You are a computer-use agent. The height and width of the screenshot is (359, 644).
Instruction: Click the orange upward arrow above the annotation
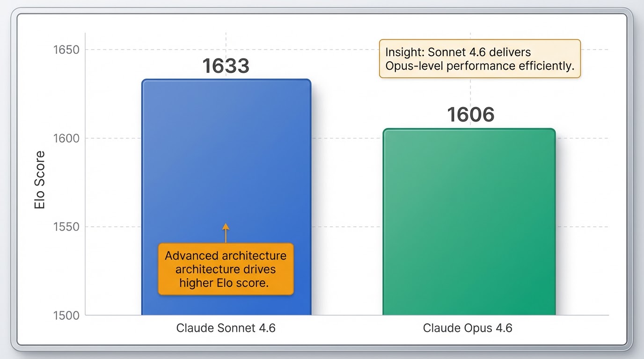point(226,233)
